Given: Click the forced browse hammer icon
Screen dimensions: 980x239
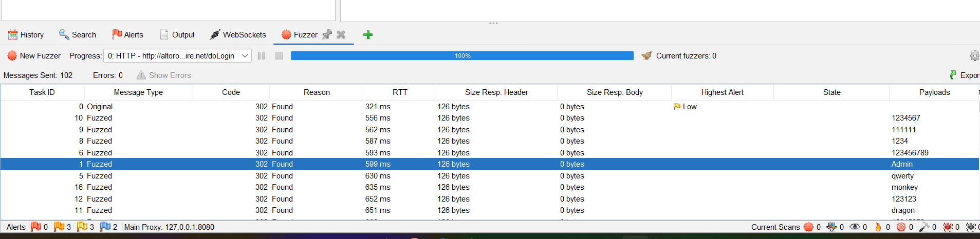Looking at the screenshot, I should pyautogui.click(x=924, y=227).
